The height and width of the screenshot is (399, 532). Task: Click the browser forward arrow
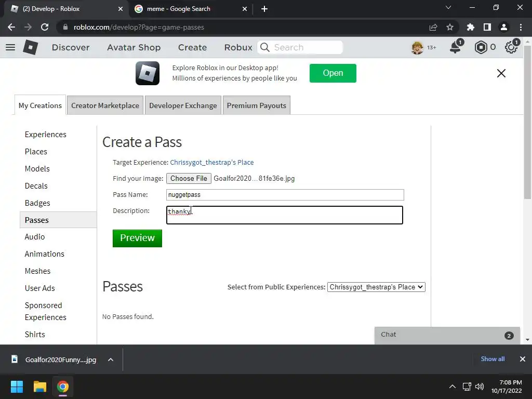pyautogui.click(x=28, y=27)
